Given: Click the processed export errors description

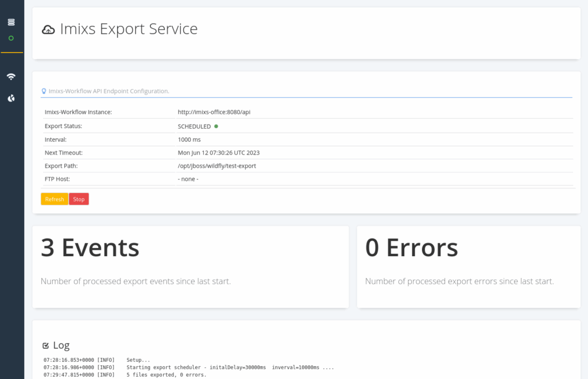Looking at the screenshot, I should [459, 281].
